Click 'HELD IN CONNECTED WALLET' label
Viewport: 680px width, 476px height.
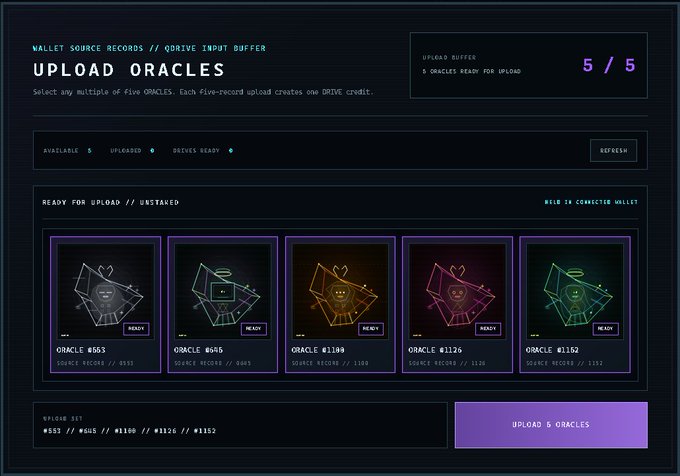point(591,202)
